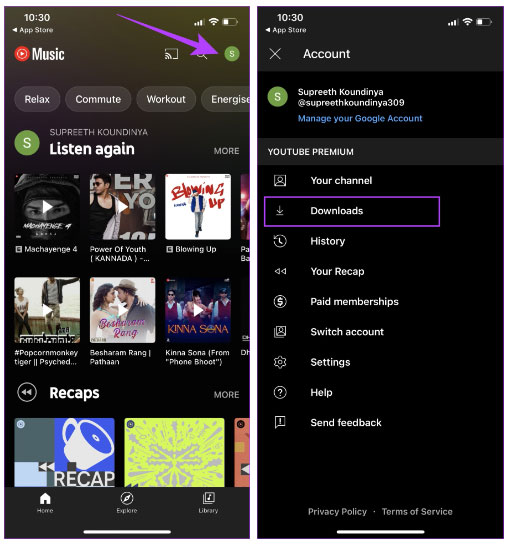Close the Account screen with X
The height and width of the screenshot is (548, 510).
(x=275, y=54)
